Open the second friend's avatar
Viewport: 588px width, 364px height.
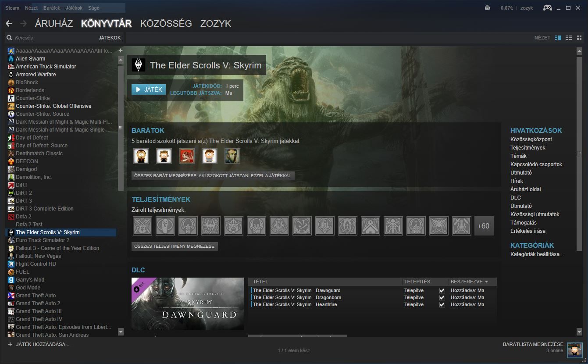click(x=164, y=156)
